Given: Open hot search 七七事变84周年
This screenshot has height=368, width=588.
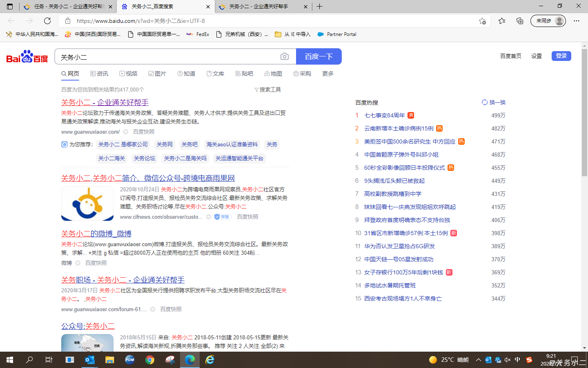Looking at the screenshot, I should [385, 115].
